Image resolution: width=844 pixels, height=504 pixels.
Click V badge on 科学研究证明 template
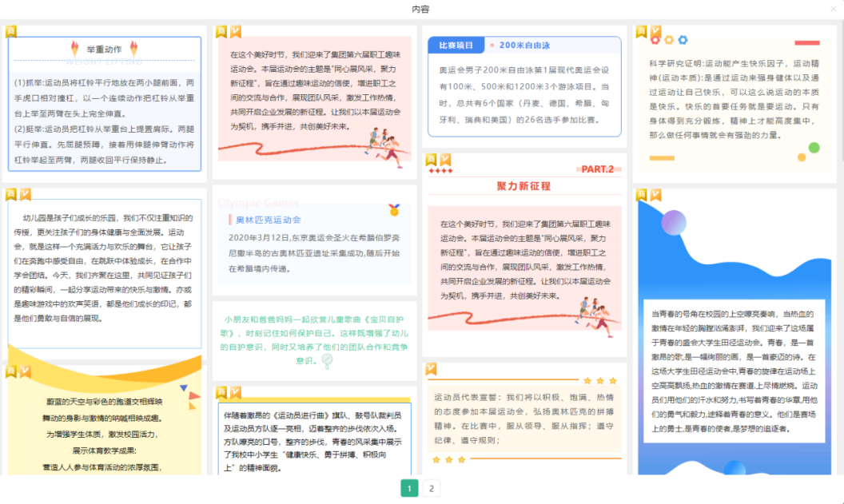point(655,31)
